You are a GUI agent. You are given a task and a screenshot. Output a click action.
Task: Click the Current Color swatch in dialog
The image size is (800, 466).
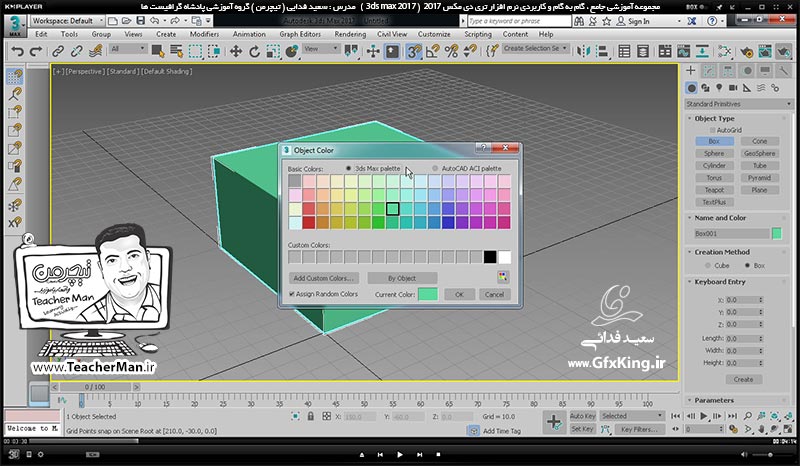pos(428,294)
